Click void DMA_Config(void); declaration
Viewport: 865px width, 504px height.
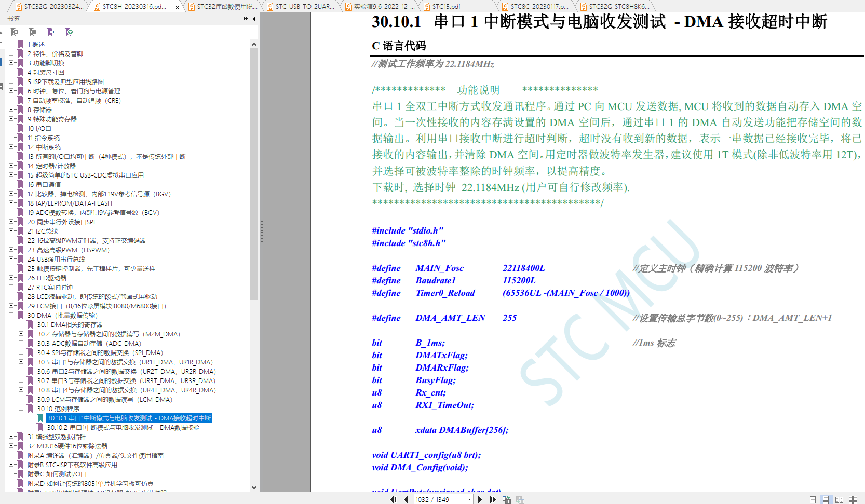(420, 467)
